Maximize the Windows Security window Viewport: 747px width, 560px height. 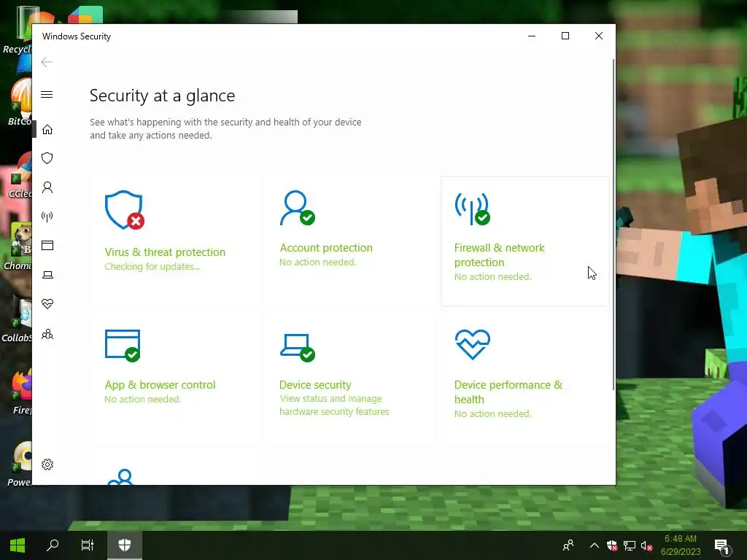coord(565,36)
